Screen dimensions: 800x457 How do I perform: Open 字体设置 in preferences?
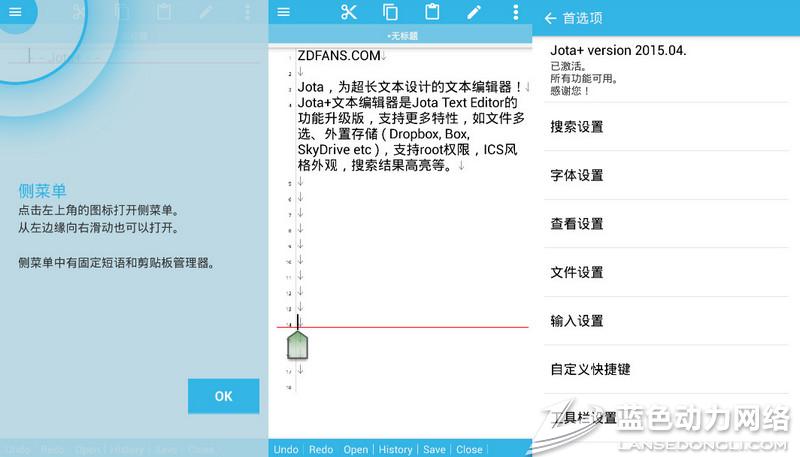pyautogui.click(x=577, y=175)
